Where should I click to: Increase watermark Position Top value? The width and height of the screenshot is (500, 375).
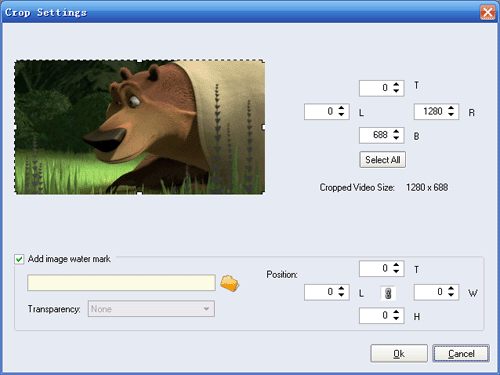(396, 265)
